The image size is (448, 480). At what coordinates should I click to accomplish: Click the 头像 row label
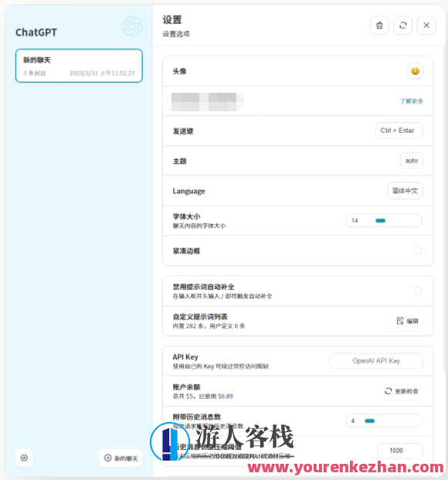[x=180, y=71]
